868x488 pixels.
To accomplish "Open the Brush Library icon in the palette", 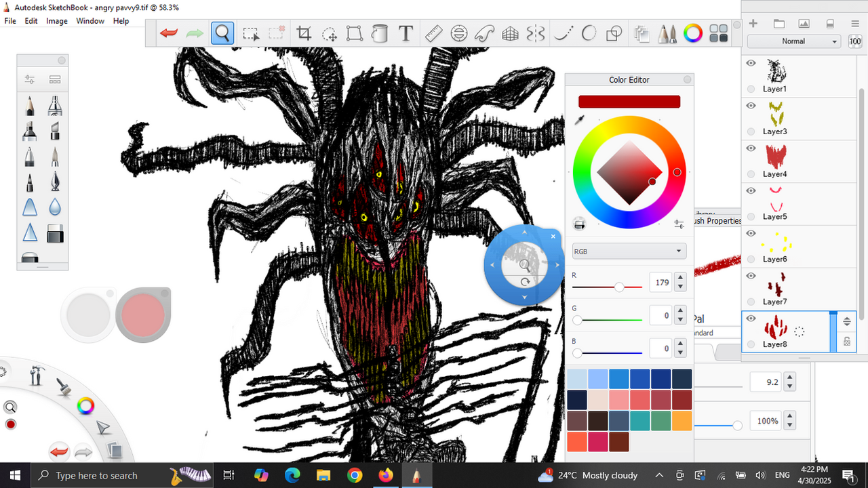I will [55, 79].
